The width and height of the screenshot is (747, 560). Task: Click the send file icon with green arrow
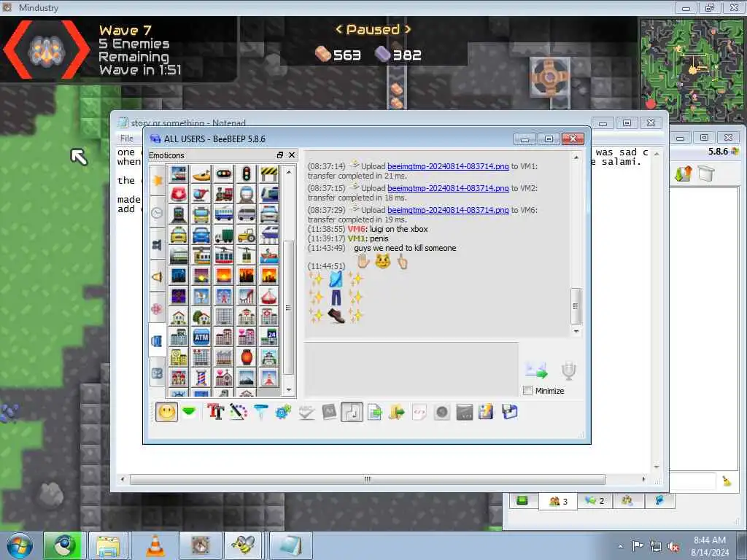pyautogui.click(x=374, y=412)
